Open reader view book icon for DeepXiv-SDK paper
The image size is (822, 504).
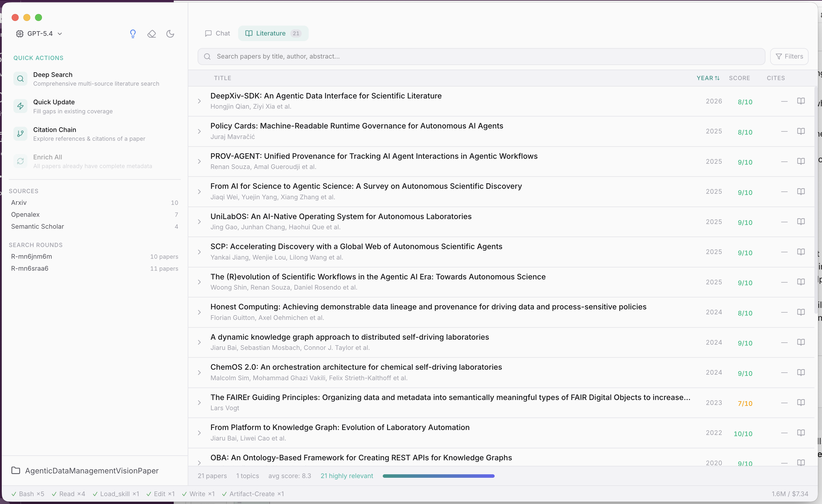tap(801, 101)
